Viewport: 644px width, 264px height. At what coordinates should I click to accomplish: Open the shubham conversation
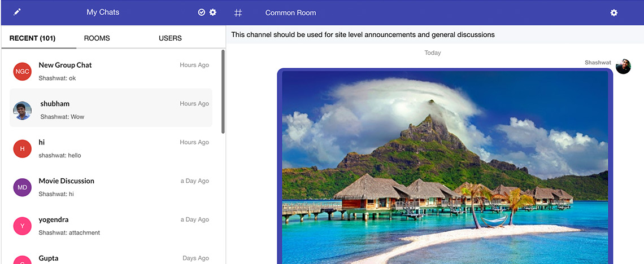(x=111, y=107)
